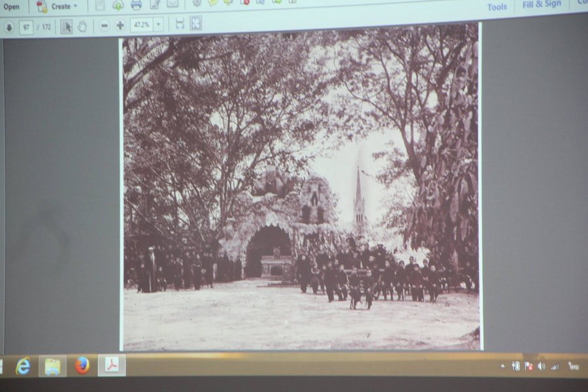Open the Fill & Sign pane

point(542,4)
